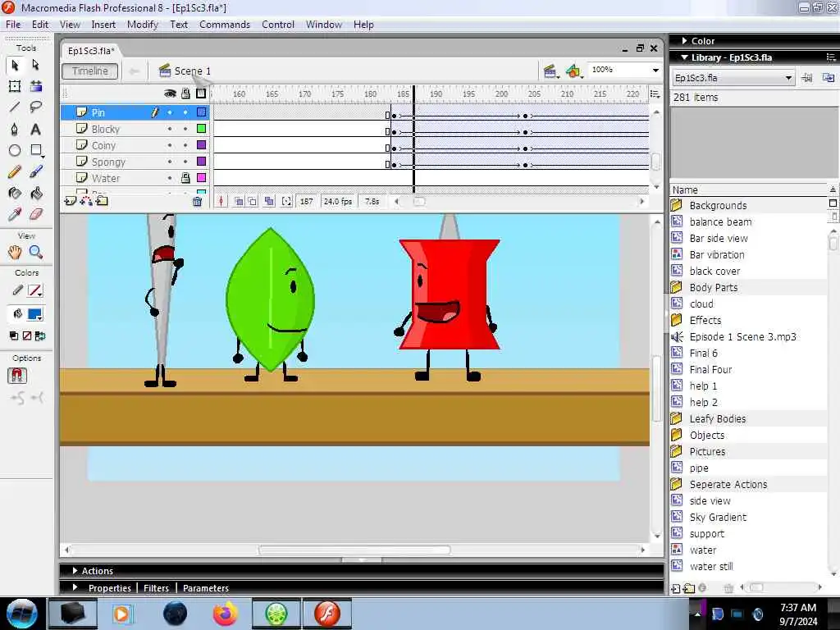Unlock the Water layer padlock
This screenshot has width=840, height=630.
pyautogui.click(x=185, y=178)
